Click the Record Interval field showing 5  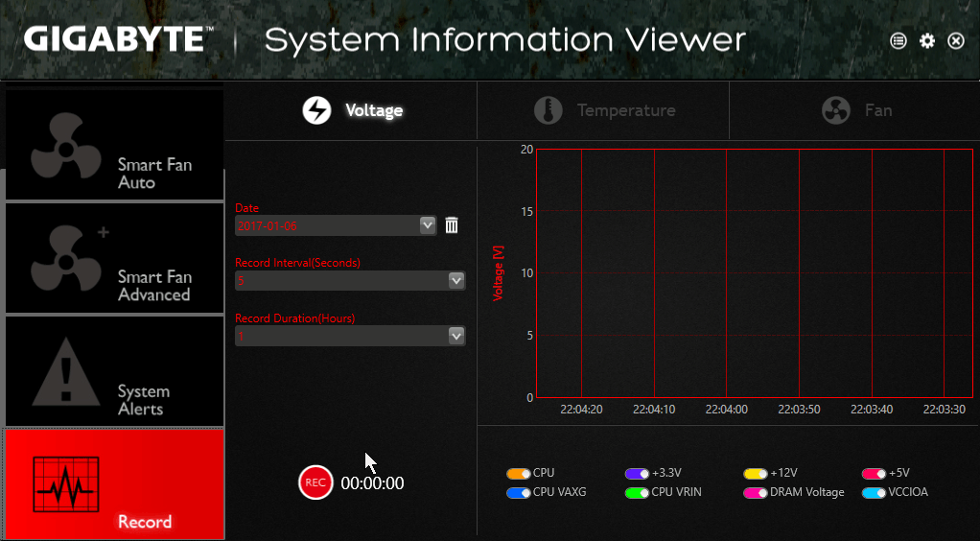click(350, 281)
